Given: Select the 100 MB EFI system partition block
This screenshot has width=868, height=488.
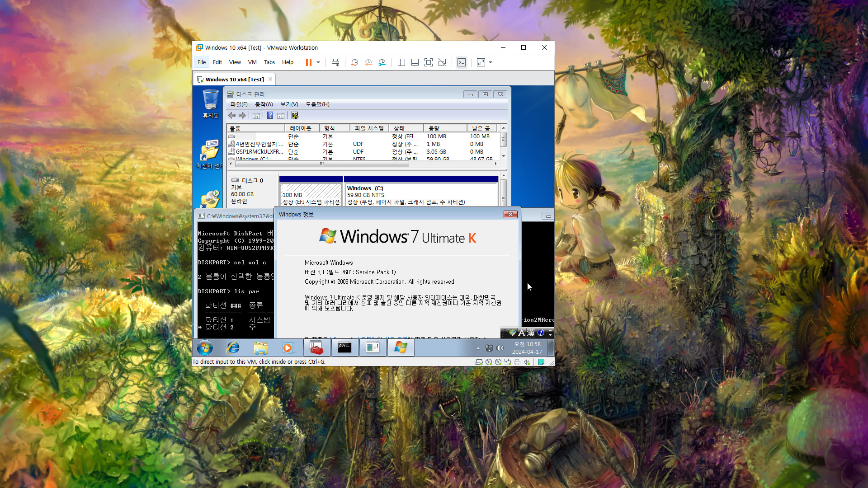Looking at the screenshot, I should [311, 195].
